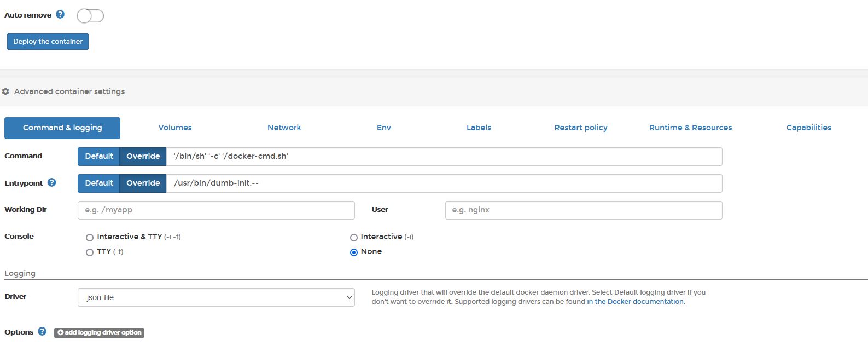Go to the Env tab

click(384, 128)
